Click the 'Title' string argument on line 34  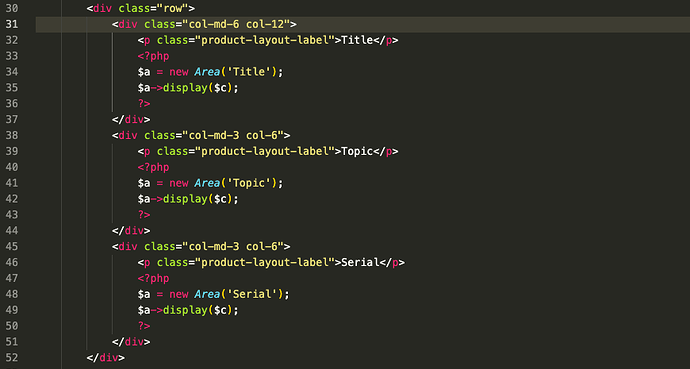249,72
